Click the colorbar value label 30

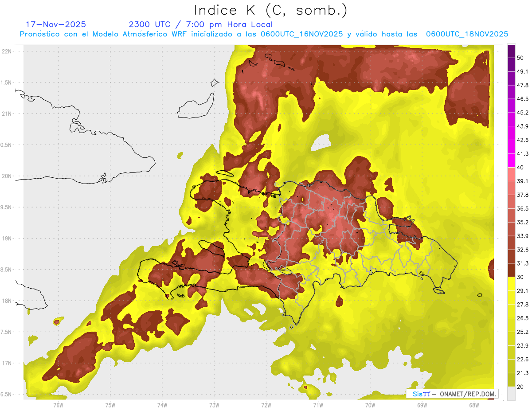520,277
